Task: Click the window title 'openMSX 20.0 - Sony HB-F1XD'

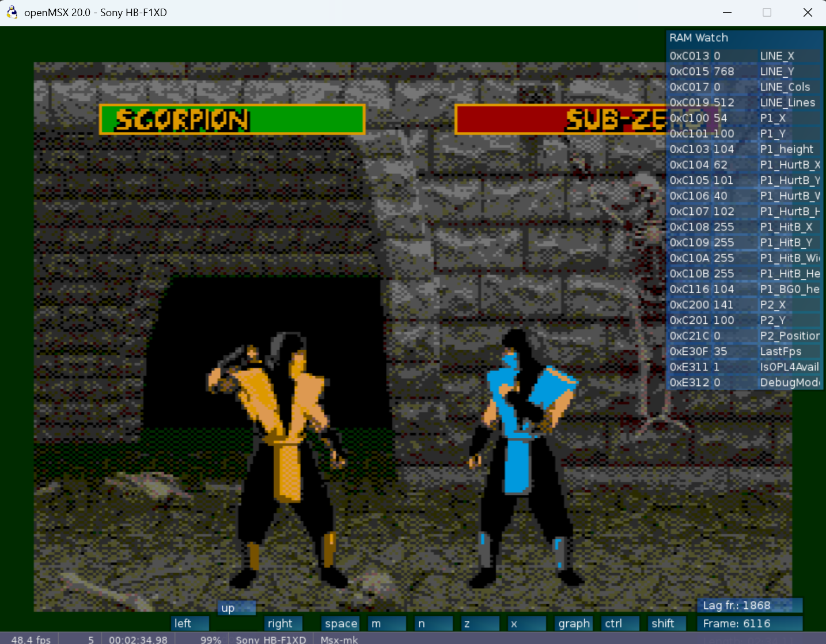Action: pyautogui.click(x=96, y=13)
